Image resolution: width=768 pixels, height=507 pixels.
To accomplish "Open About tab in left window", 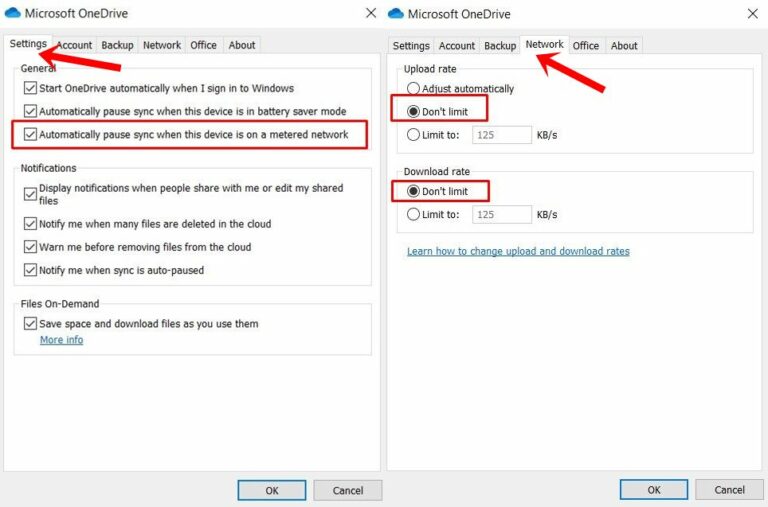I will [x=242, y=45].
